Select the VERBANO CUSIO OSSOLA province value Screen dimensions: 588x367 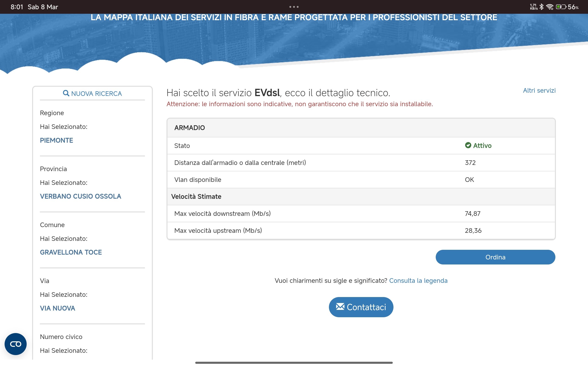point(80,196)
